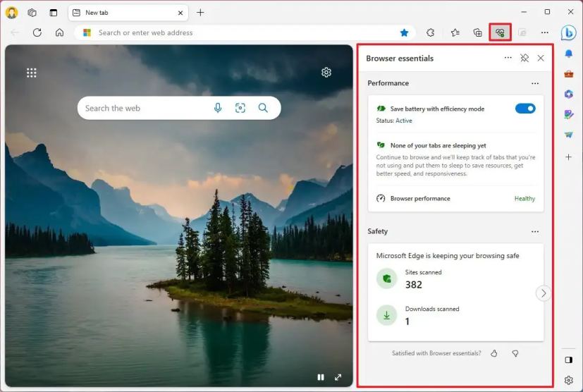Open the tab actions menu icon
583x392 pixels.
pos(54,13)
